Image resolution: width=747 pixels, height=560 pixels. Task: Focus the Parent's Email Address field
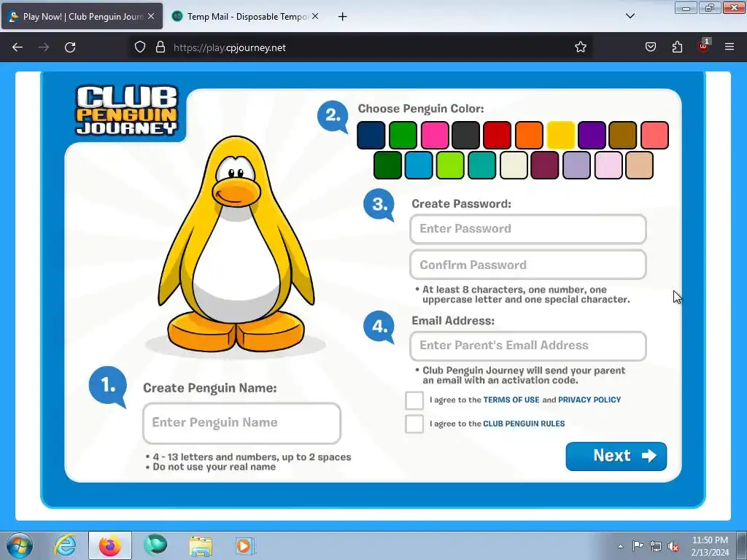[x=528, y=346]
